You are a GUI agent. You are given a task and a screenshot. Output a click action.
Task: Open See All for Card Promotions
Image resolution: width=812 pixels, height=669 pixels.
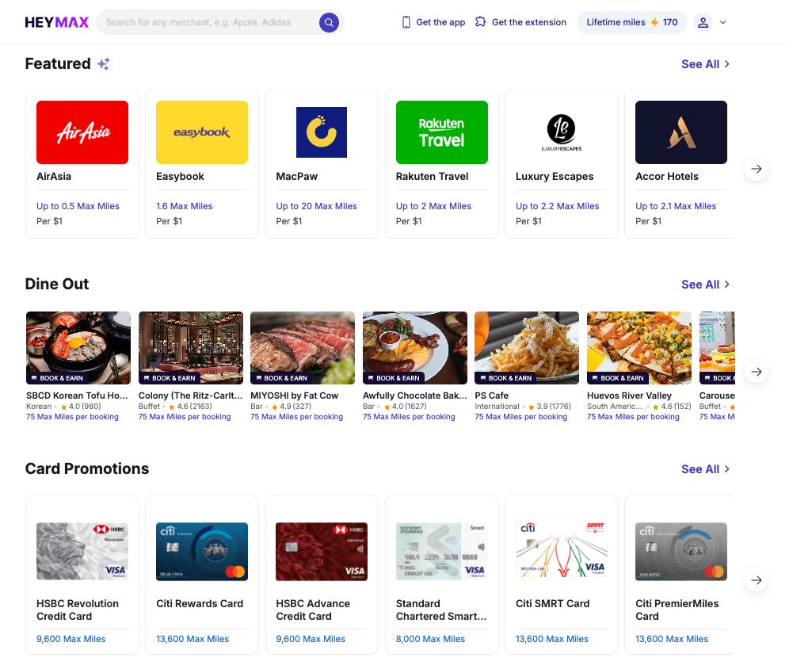[705, 469]
